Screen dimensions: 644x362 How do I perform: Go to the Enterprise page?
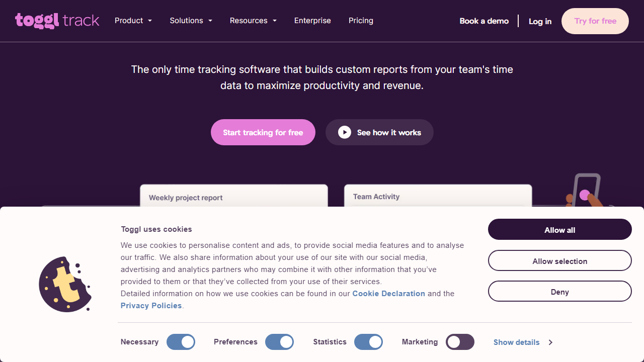pos(312,21)
